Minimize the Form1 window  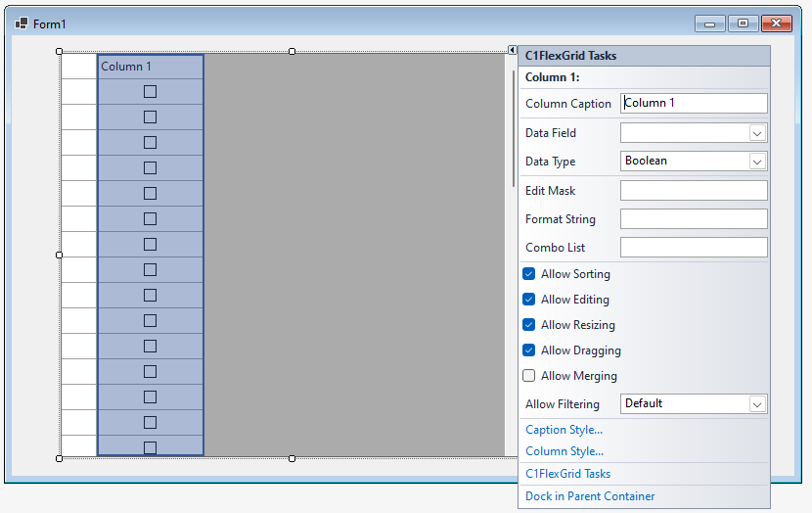[710, 23]
